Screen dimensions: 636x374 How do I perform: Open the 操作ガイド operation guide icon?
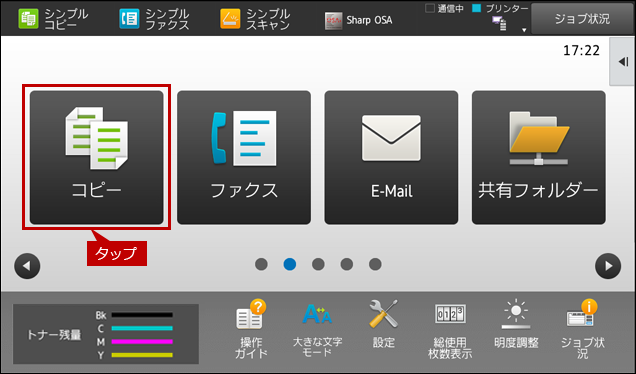click(251, 329)
